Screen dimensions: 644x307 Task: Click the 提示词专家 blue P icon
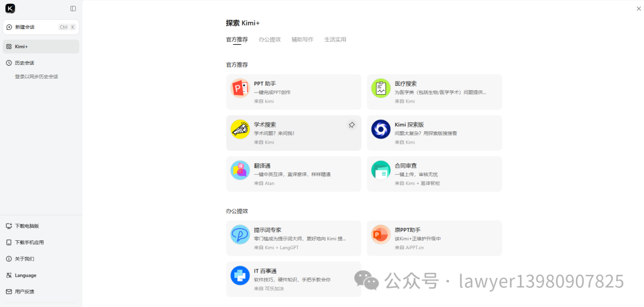(240, 234)
